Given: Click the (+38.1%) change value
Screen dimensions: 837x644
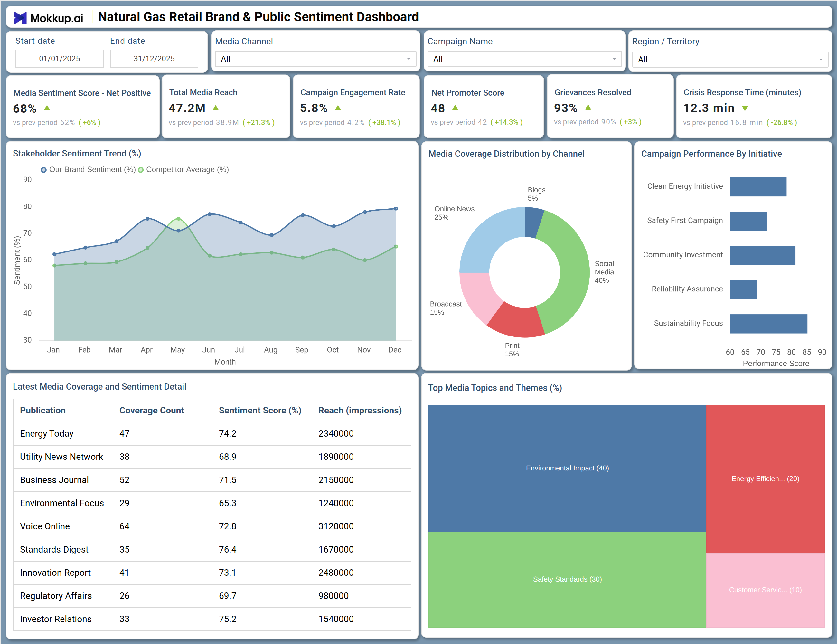Looking at the screenshot, I should tap(384, 123).
